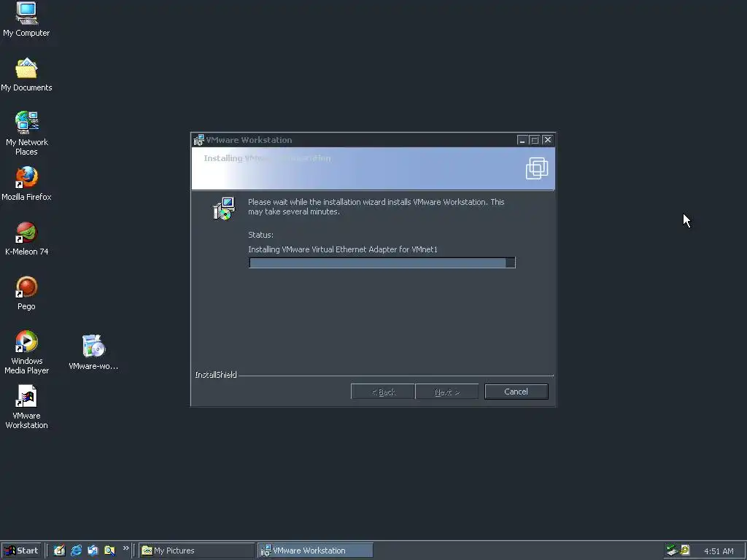
Task: Click the disabled Next button
Action: click(x=447, y=392)
